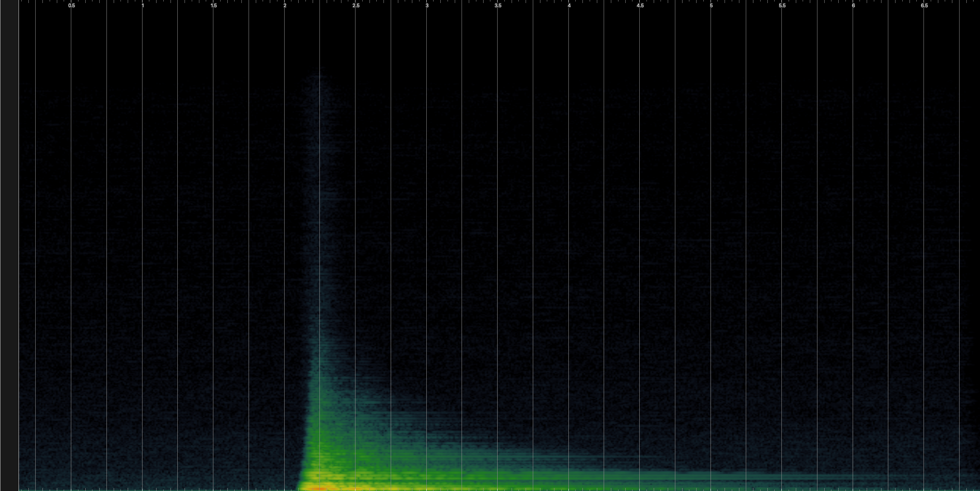Click the 3.5 mark on time ruler
Image resolution: width=980 pixels, height=491 pixels.
pos(498,6)
